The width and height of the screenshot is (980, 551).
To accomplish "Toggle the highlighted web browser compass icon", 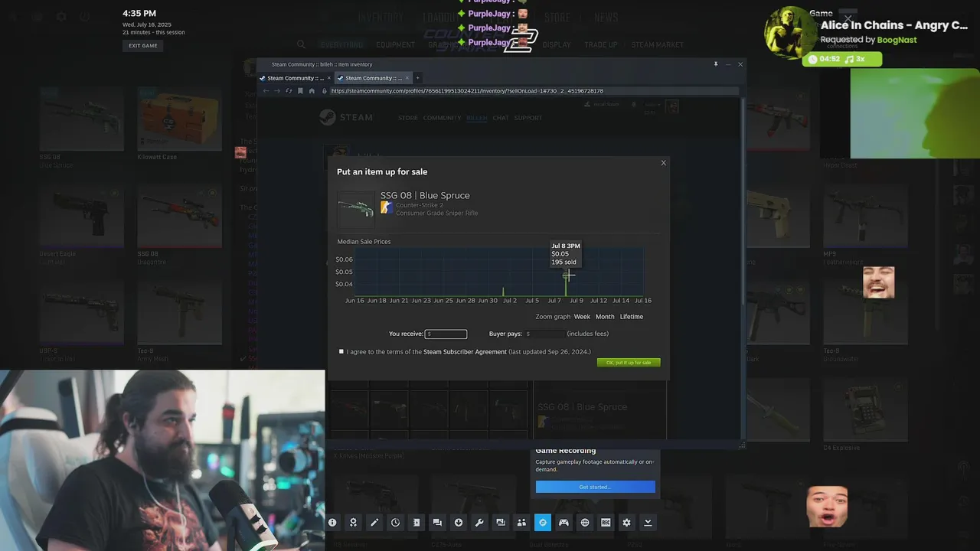I will [x=543, y=523].
